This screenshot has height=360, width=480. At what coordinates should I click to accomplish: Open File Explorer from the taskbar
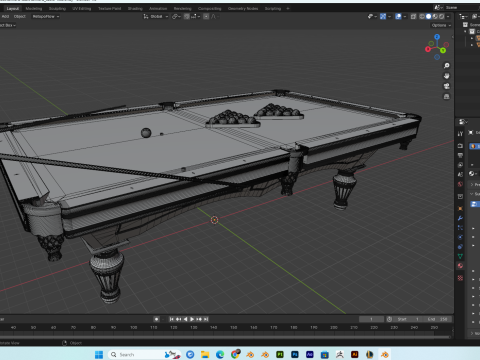[x=205, y=354]
